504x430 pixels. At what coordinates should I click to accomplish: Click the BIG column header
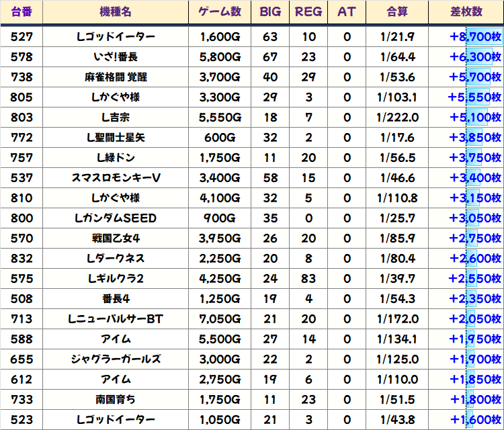click(x=270, y=12)
